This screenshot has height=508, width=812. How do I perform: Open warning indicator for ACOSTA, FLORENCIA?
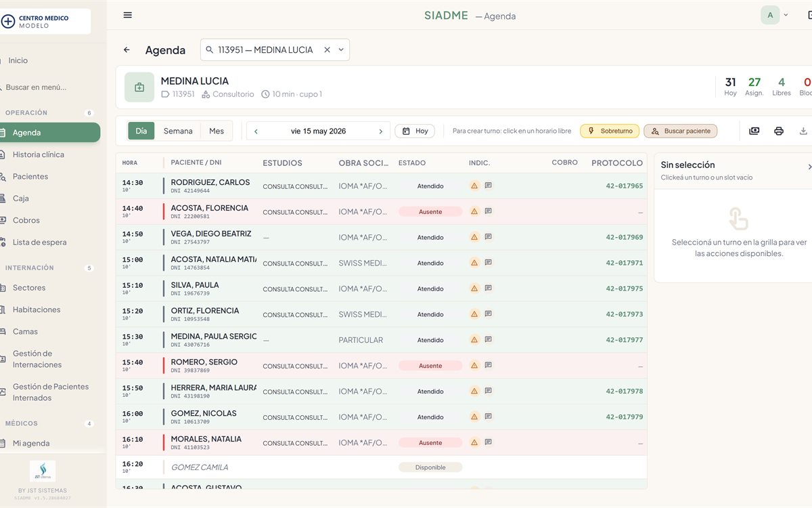click(x=474, y=211)
